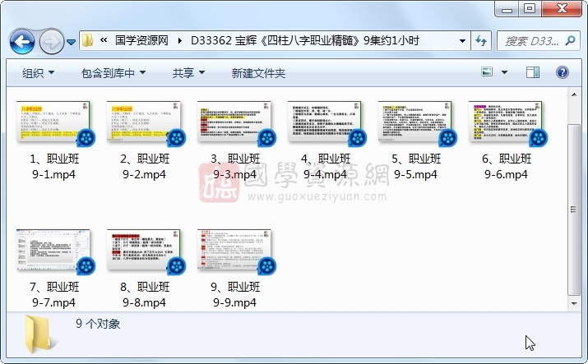Select the file name 8、职业班 9-8.mp4
588x364 pixels.
[x=144, y=295]
